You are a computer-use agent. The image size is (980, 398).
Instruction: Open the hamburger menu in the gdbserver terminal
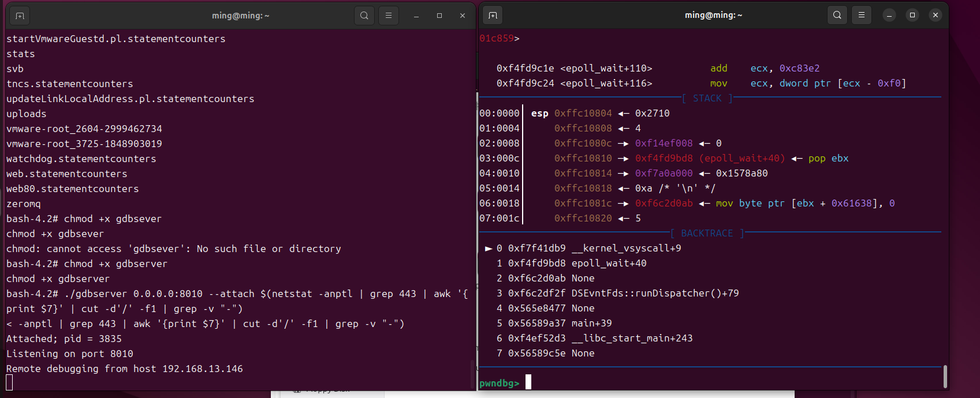click(389, 16)
